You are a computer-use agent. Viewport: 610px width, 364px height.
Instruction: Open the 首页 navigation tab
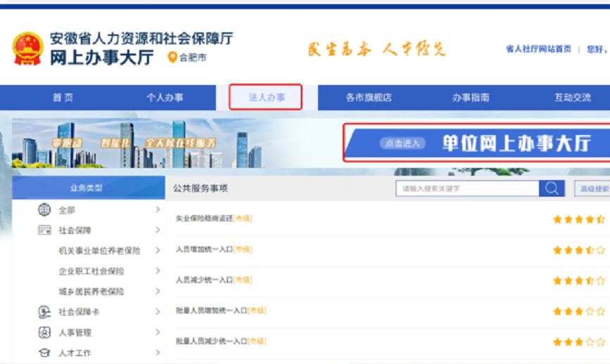click(x=63, y=98)
